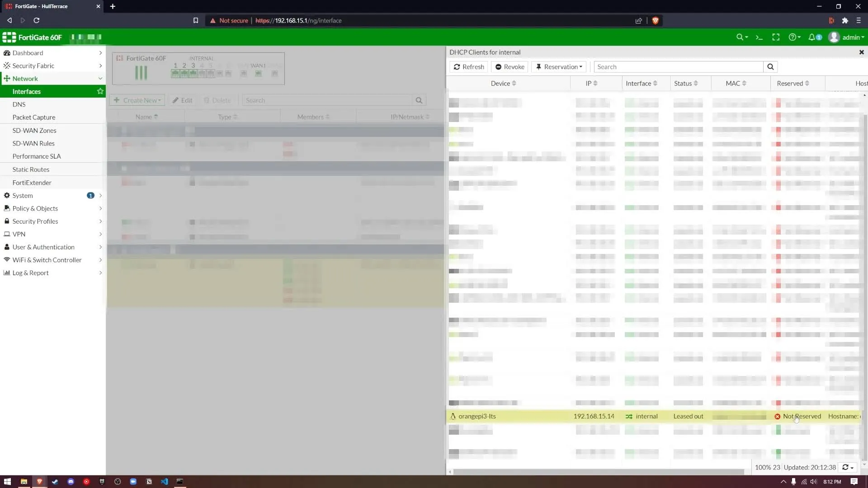Screen dimensions: 868x488
Task: Click the DHCP Clients search field
Action: [677, 66]
